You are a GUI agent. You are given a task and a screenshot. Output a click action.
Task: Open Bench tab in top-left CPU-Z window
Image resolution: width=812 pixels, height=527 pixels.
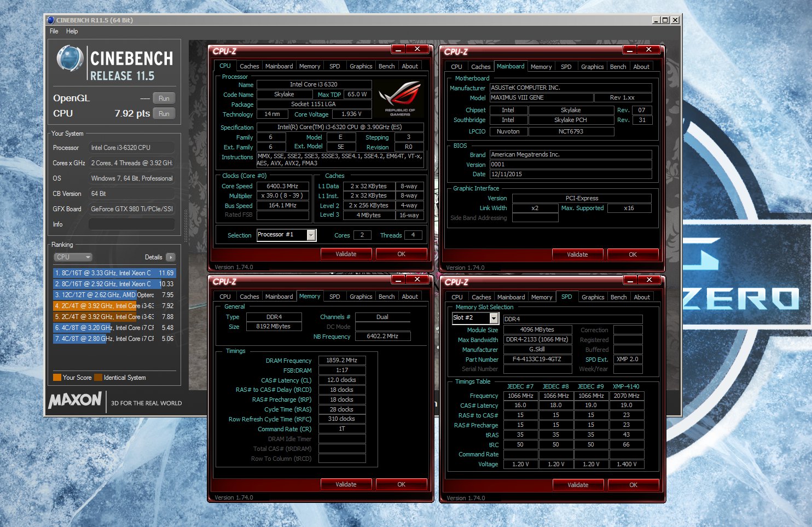[x=386, y=66]
